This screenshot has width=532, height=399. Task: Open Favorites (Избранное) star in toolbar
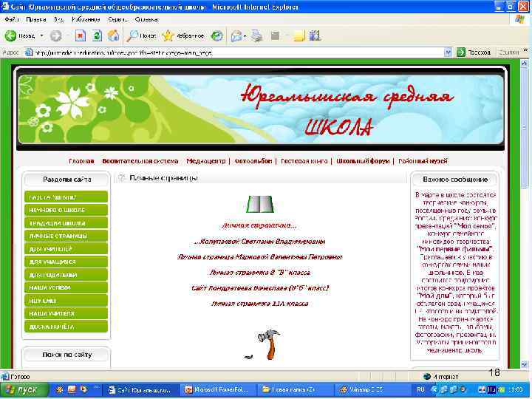183,35
